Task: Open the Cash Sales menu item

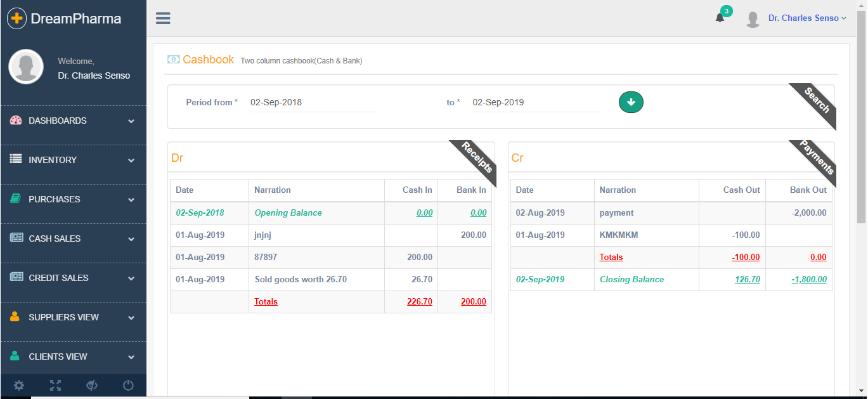Action: coord(73,239)
